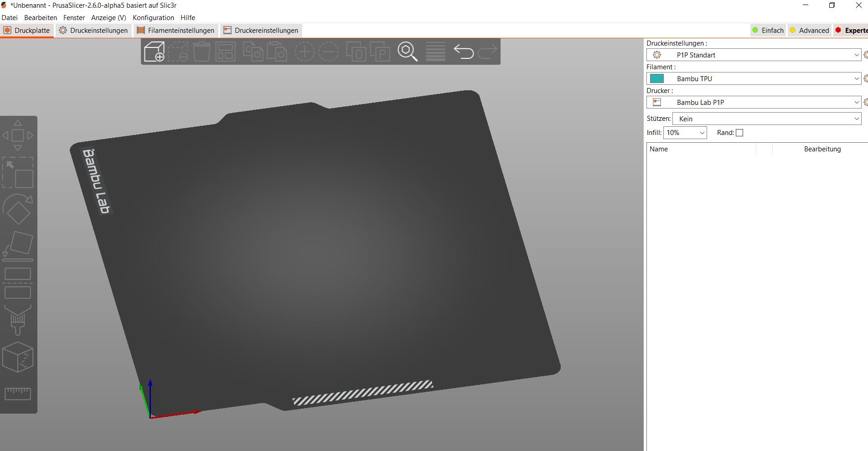Expand the Stützen dropdown showing Kein
The image size is (868, 451).
pos(767,119)
